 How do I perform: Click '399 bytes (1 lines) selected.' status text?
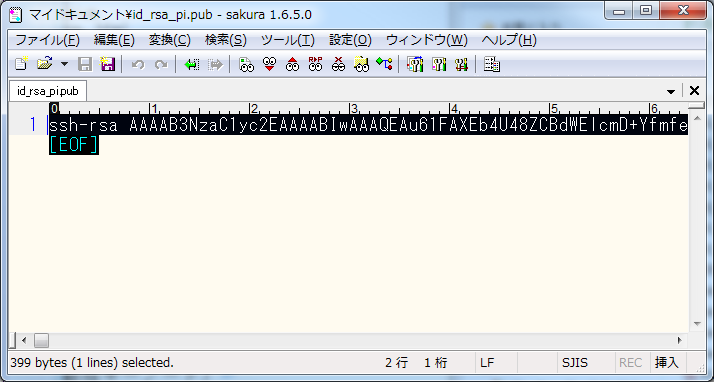pyautogui.click(x=92, y=363)
